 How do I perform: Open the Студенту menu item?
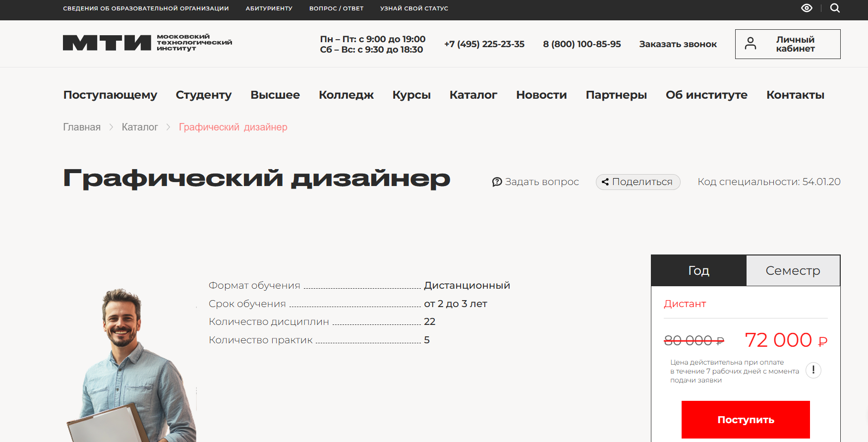tap(203, 95)
